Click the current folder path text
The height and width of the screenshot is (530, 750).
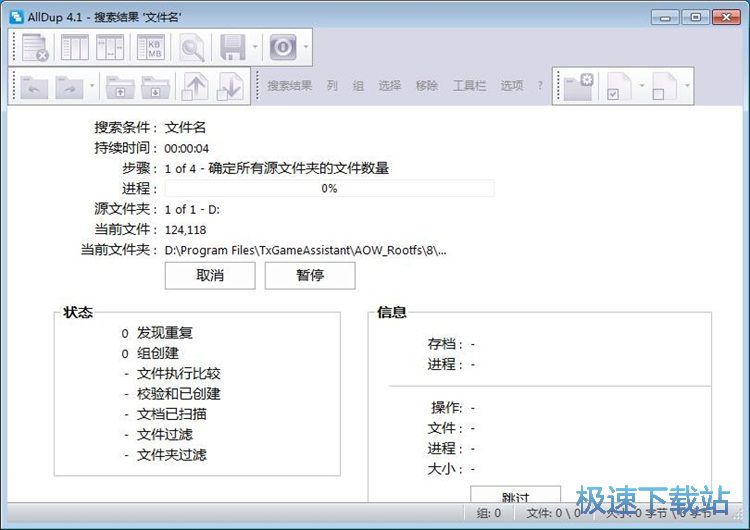pos(305,250)
